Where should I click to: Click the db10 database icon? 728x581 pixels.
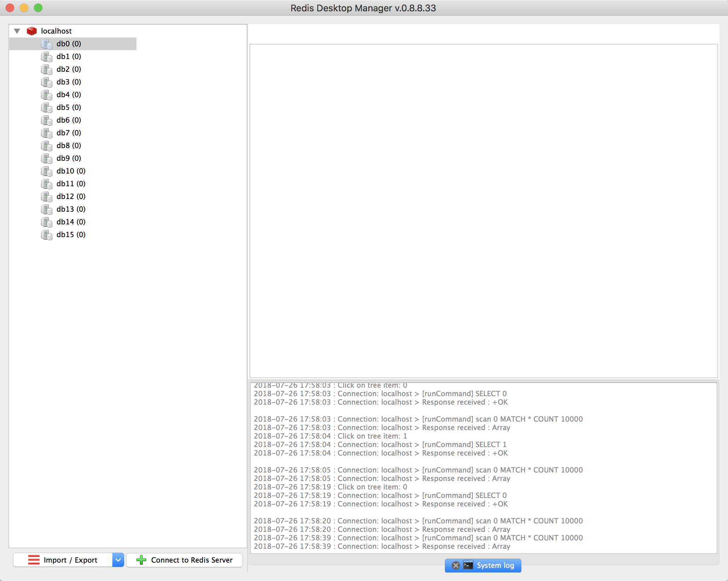(47, 171)
